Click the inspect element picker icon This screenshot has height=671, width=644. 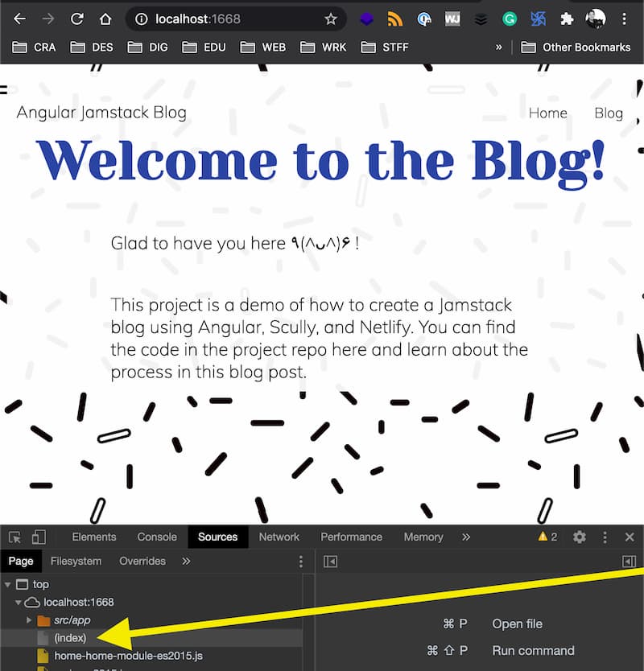[x=14, y=537]
